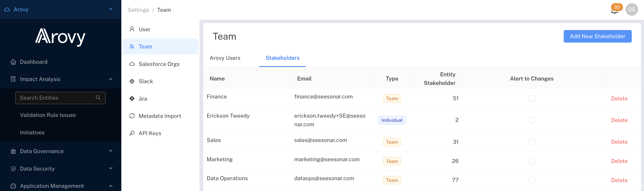Open Salesforce Orgs settings
644x191 pixels.
160,64
